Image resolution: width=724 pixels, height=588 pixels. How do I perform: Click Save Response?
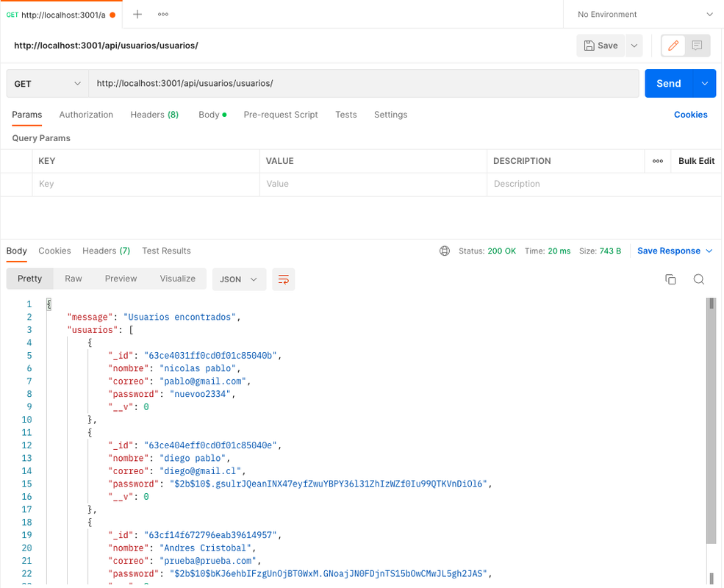(x=669, y=251)
